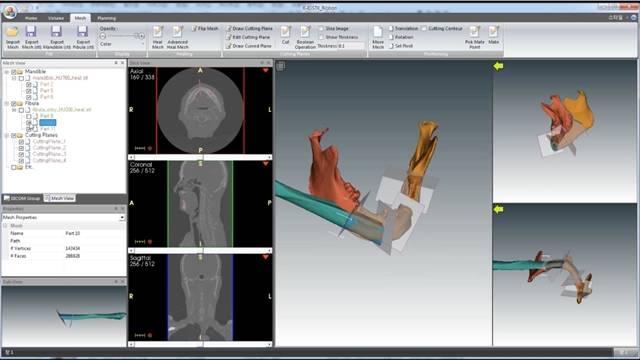Enable the Show Thickness checkbox
The width and height of the screenshot is (640, 360).
click(321, 37)
